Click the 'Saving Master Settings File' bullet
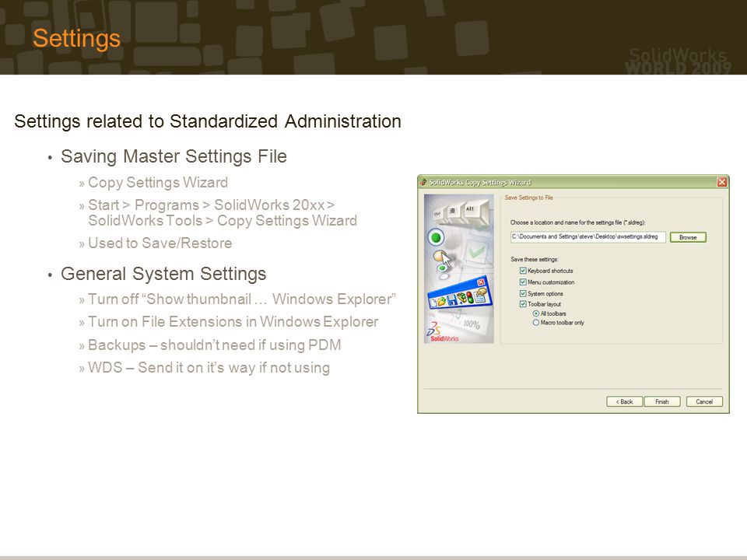The width and height of the screenshot is (747, 560). pyautogui.click(x=174, y=156)
